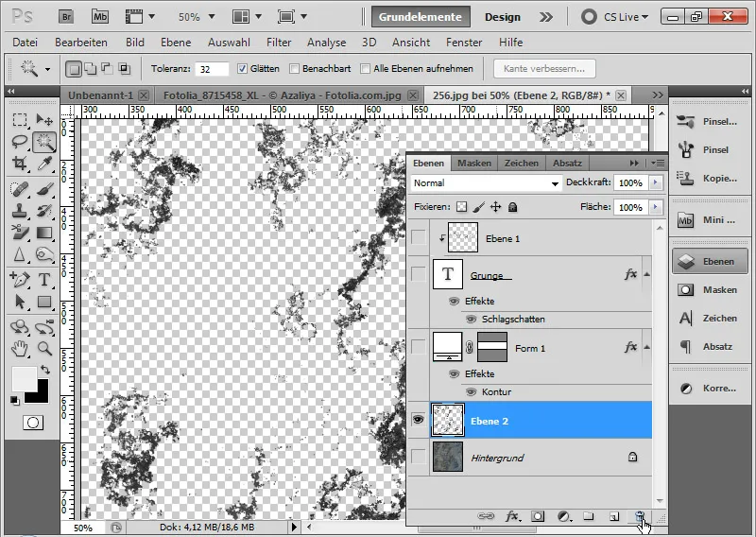The image size is (756, 537).
Task: Swap foreground and background colors
Action: pyautogui.click(x=45, y=370)
